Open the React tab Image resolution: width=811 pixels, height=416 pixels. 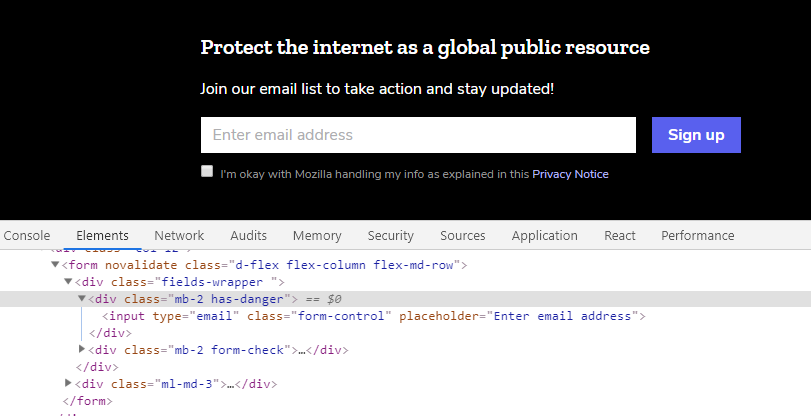[x=620, y=235]
